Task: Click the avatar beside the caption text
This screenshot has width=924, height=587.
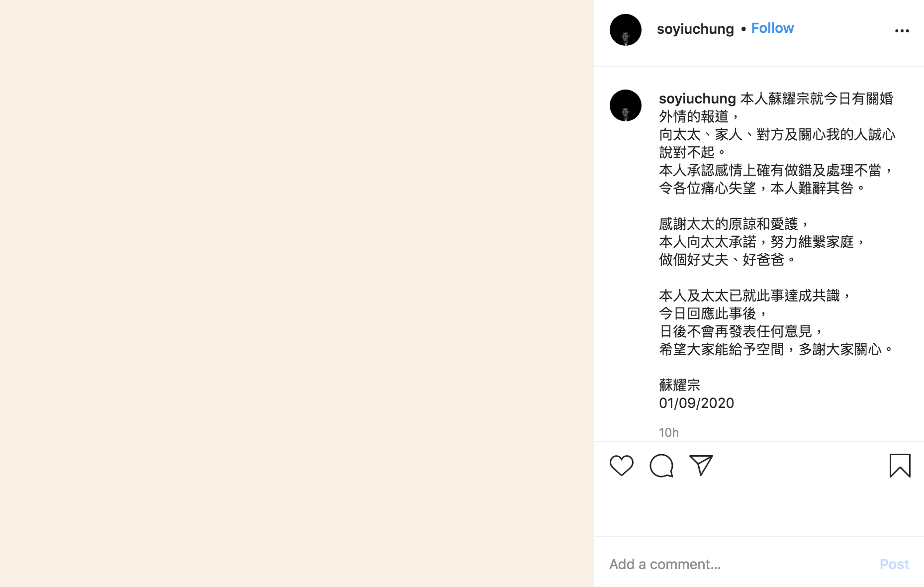Action: pos(625,105)
